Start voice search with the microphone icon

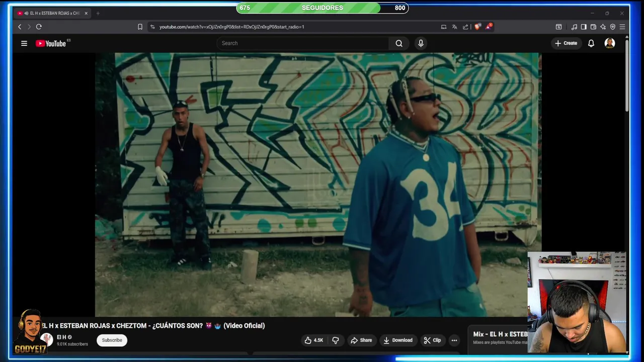click(x=421, y=43)
